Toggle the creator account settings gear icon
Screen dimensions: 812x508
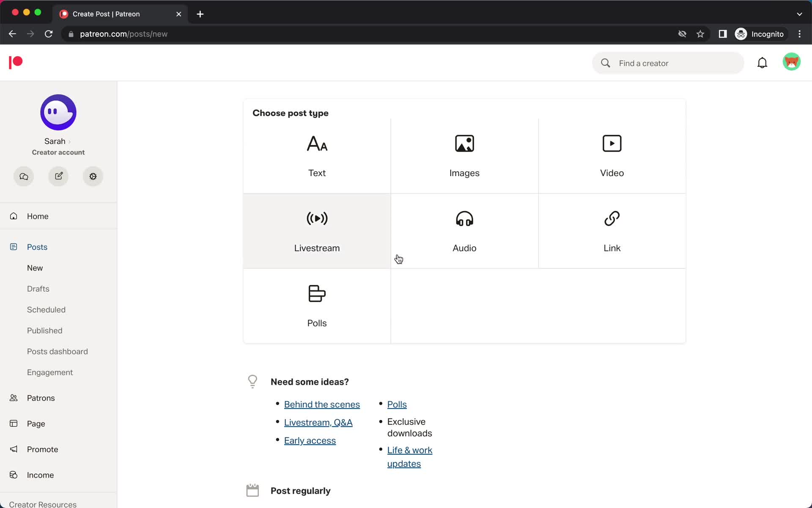[x=93, y=176]
